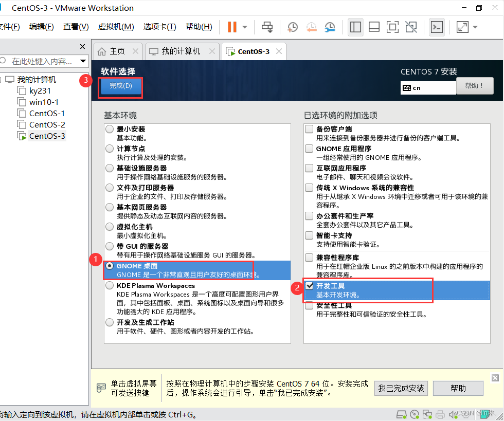Toggle the thumbnail bar view icon
The height and width of the screenshot is (421, 504).
pyautogui.click(x=374, y=27)
